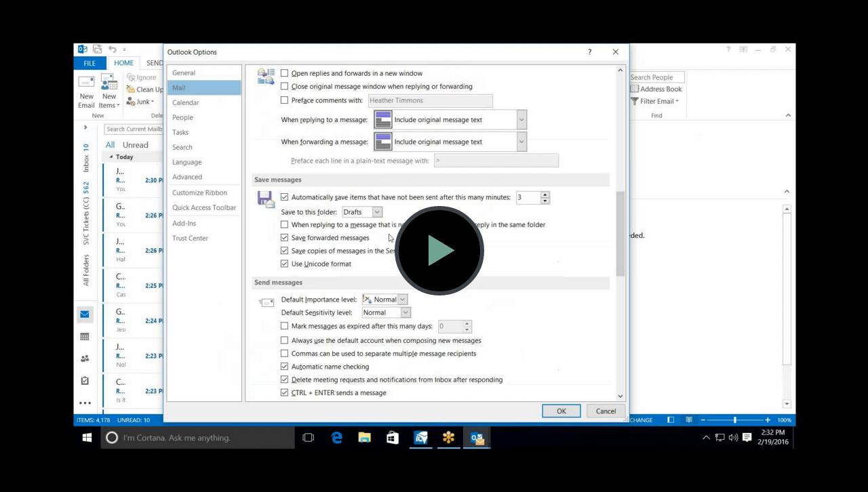Uncheck Automatically save unsent items checkbox
868x492 pixels.
285,197
